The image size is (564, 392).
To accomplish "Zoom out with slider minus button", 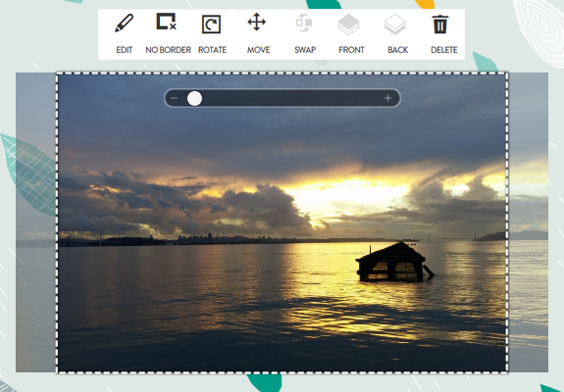I will (174, 98).
